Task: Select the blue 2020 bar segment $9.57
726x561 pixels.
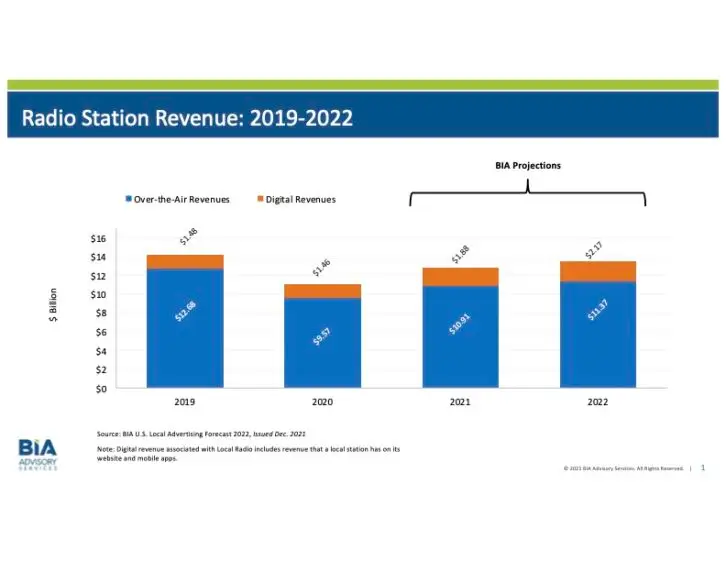Action: click(x=323, y=343)
